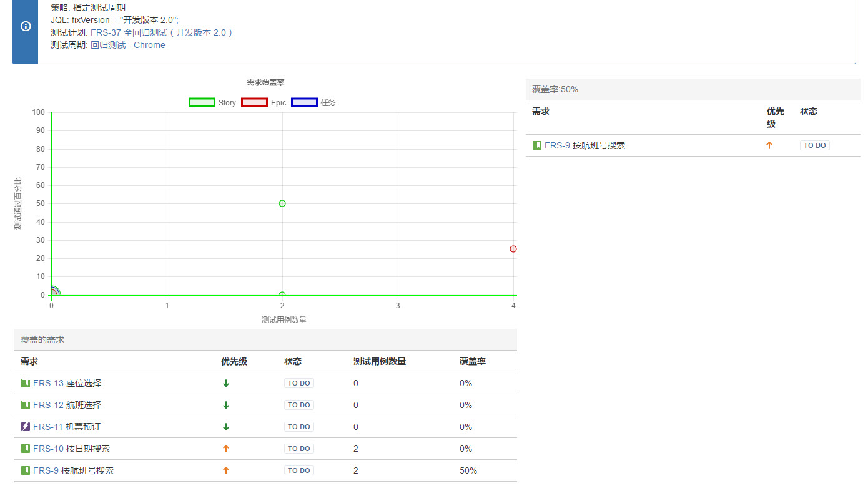Click the 覆盖率 column header
Screen dimensions: 868x486
click(x=473, y=361)
